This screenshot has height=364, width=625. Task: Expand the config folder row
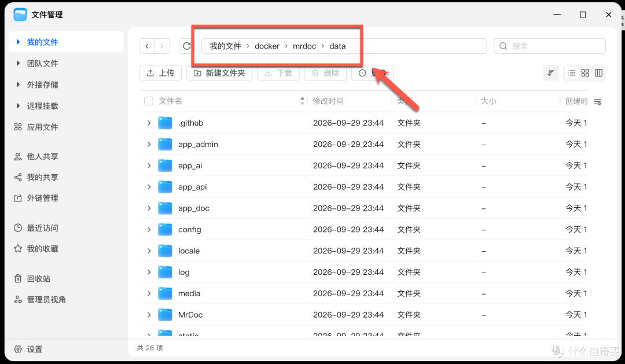coord(149,229)
